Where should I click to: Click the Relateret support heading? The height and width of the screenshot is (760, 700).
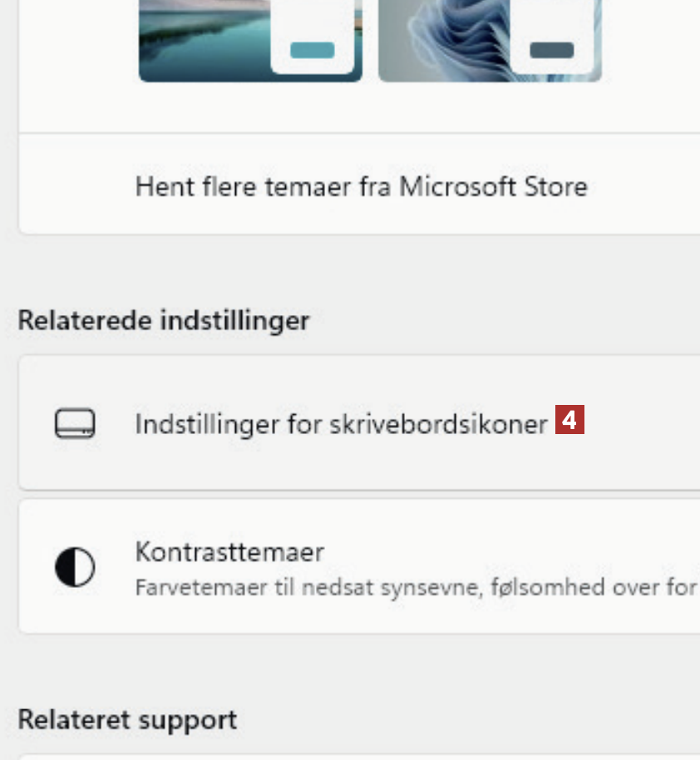click(127, 719)
